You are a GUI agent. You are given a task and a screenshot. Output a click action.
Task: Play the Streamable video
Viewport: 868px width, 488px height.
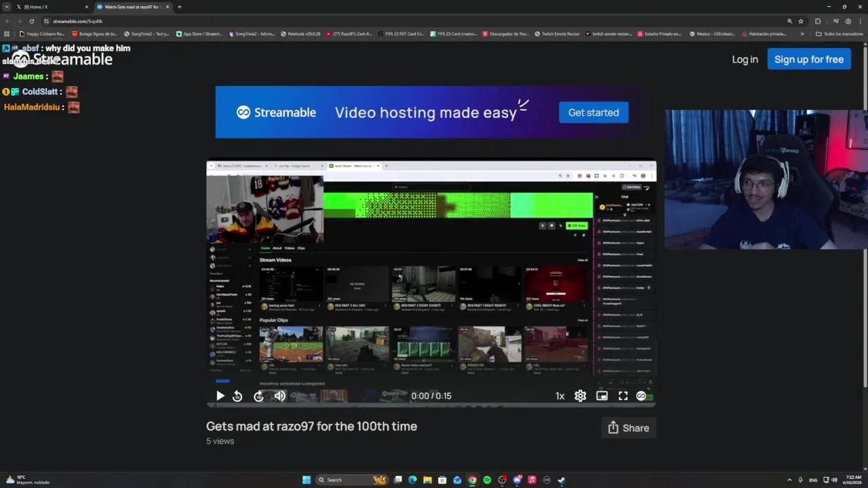(x=220, y=396)
